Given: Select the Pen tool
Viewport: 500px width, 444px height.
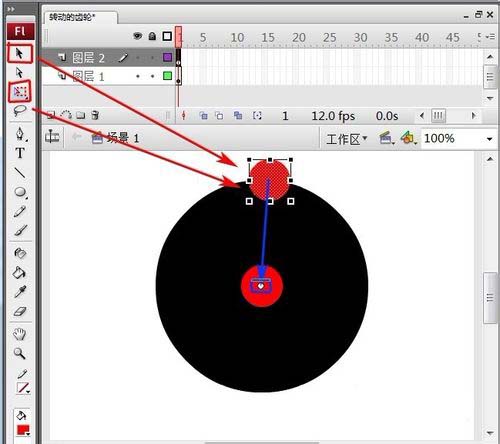Looking at the screenshot, I should pyautogui.click(x=20, y=134).
